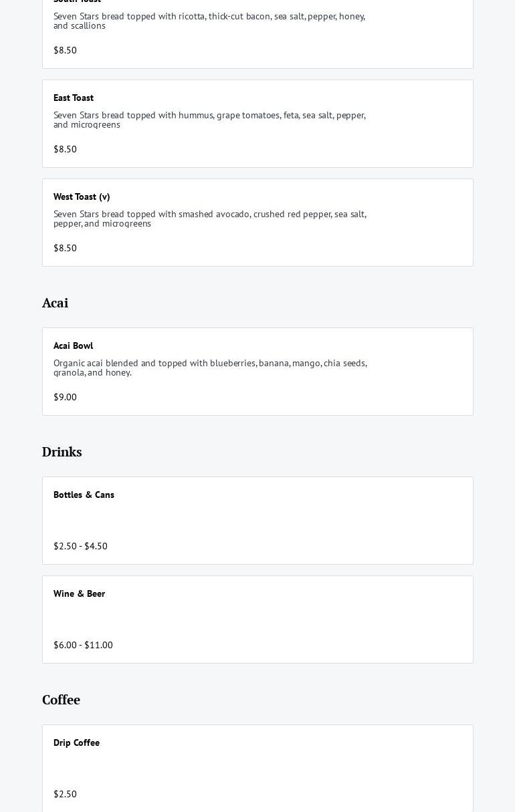Click the East Toast $8.50 price
The height and width of the screenshot is (812, 515).
point(65,149)
